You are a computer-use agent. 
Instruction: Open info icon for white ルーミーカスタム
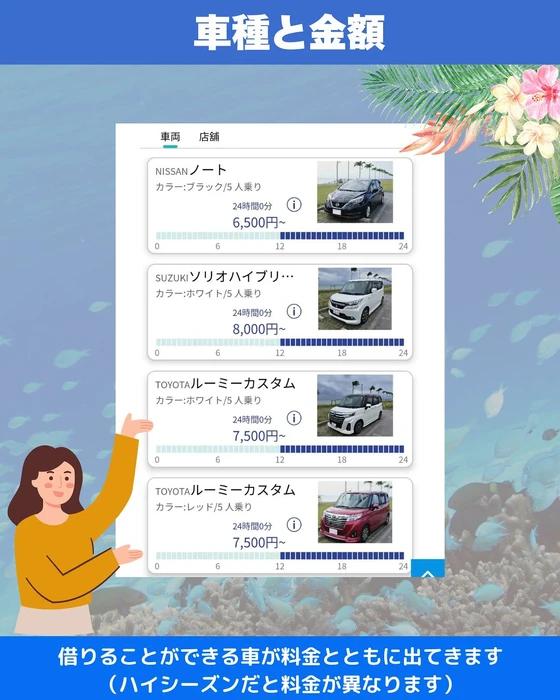coord(294,418)
